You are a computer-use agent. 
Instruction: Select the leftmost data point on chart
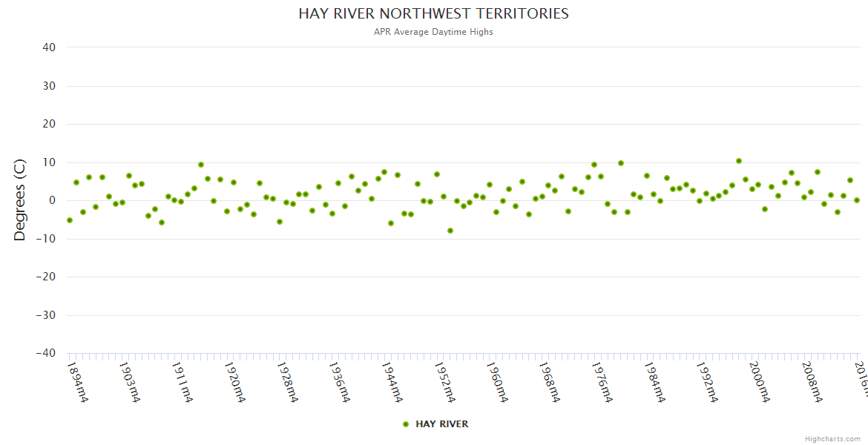coord(70,220)
